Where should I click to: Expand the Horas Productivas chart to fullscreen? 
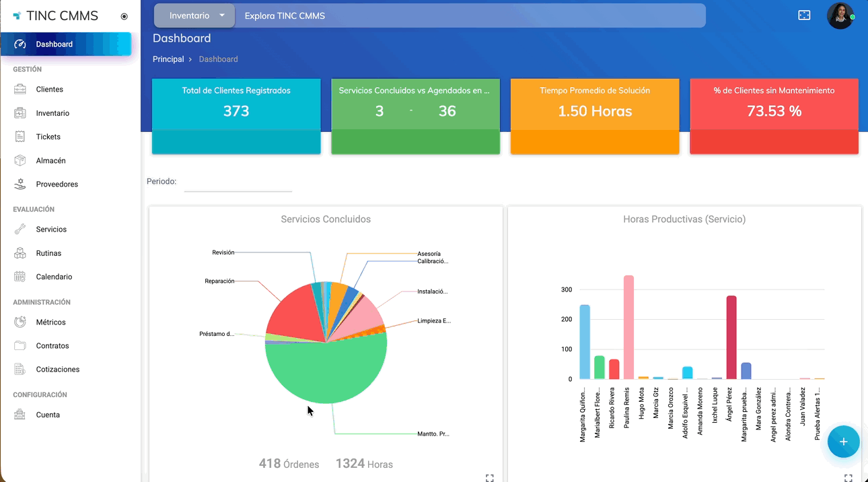(x=848, y=477)
